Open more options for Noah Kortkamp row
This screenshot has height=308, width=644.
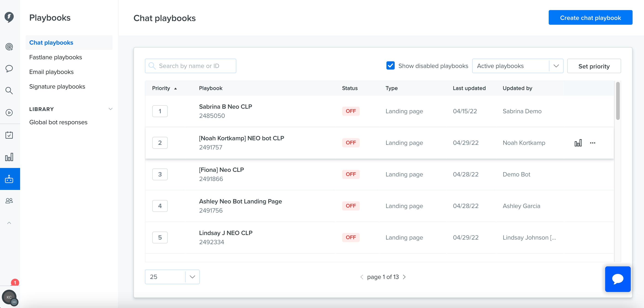point(593,143)
